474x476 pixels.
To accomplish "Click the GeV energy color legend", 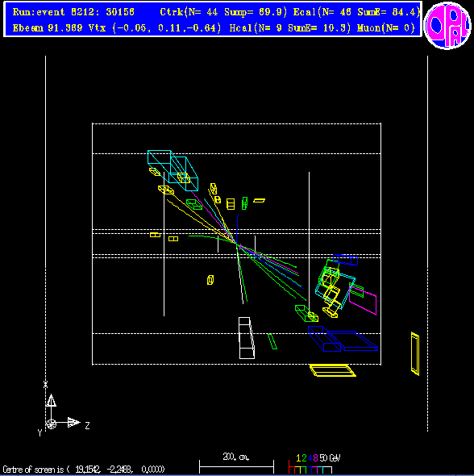I will (x=314, y=464).
